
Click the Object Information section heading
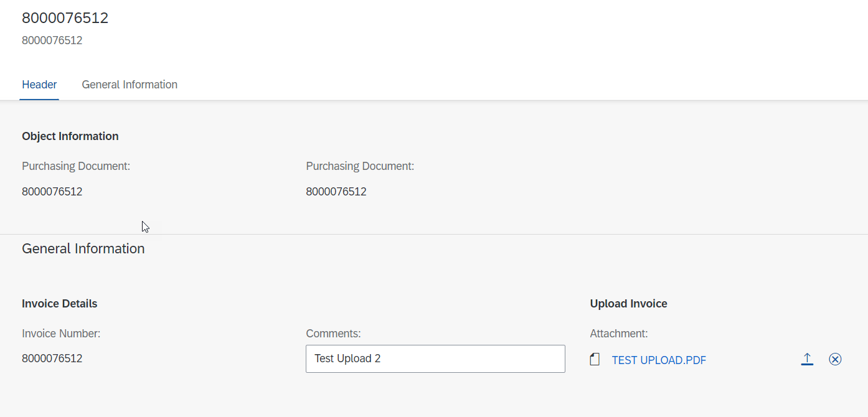coord(70,136)
